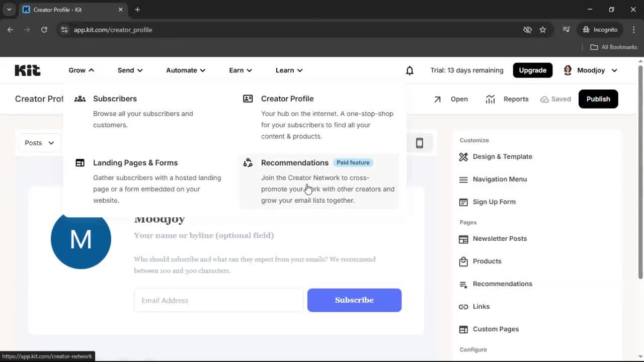The height and width of the screenshot is (362, 644).
Task: Click the Email Address input field
Action: coord(218,300)
